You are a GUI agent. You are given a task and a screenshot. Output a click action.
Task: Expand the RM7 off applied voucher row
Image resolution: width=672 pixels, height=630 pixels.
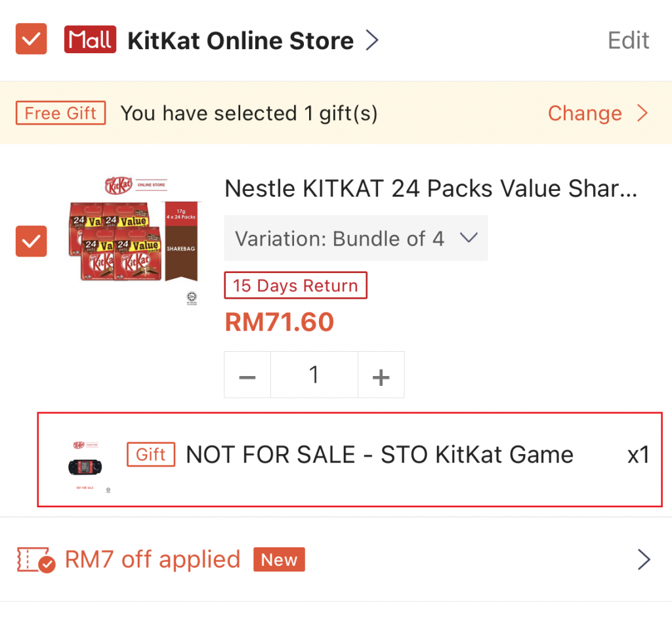[644, 560]
